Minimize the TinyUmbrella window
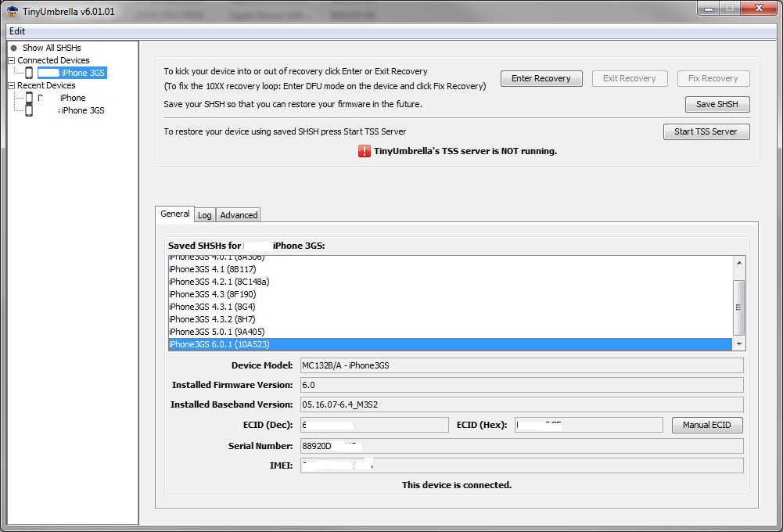Screen dimensions: 783x532 coord(708,9)
